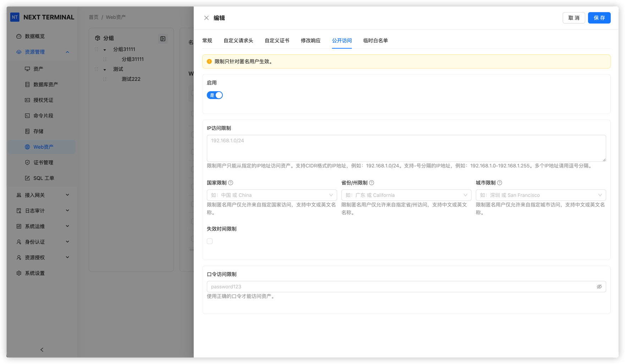Close the 编辑 drawer with X icon
The height and width of the screenshot is (364, 625).
pos(206,18)
